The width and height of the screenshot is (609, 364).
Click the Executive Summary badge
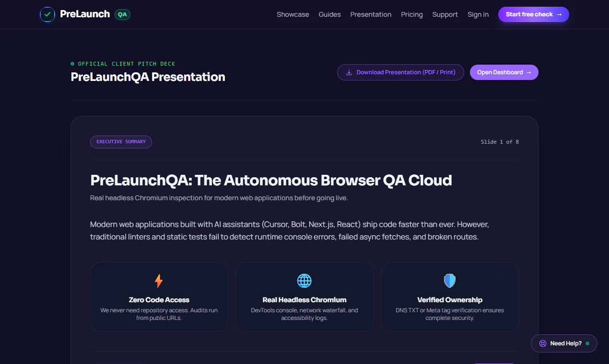pos(121,142)
